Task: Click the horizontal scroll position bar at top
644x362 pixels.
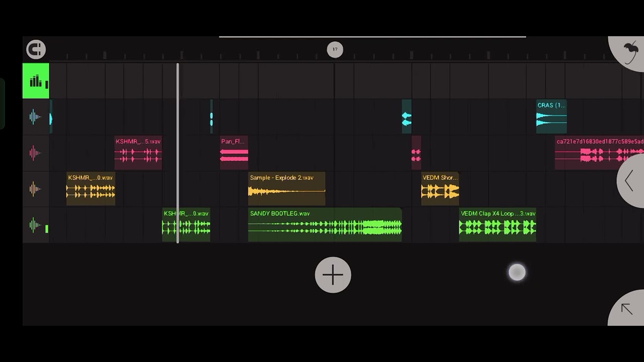Action: point(372,37)
